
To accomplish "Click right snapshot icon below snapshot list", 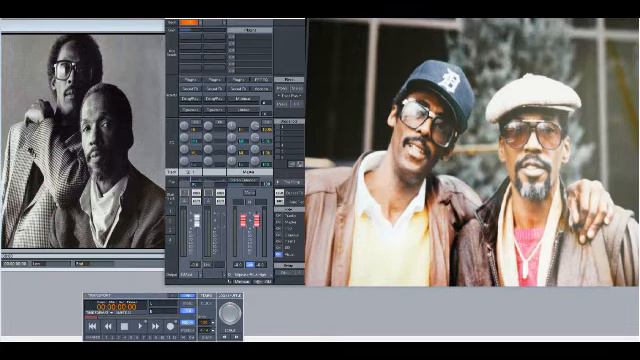I will tap(300, 164).
